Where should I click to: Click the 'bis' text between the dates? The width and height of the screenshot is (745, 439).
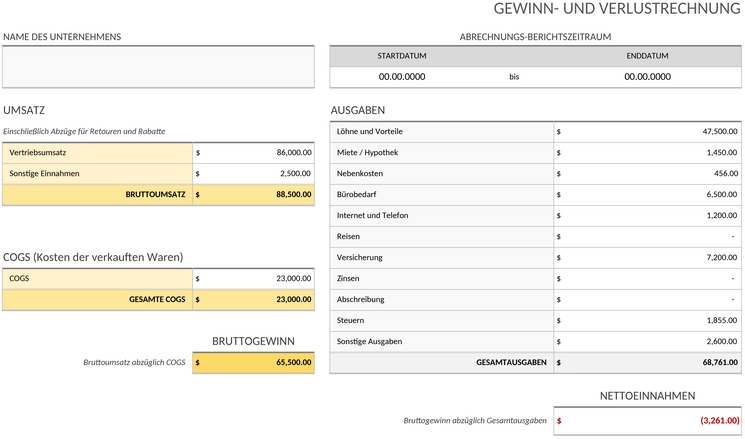(514, 76)
